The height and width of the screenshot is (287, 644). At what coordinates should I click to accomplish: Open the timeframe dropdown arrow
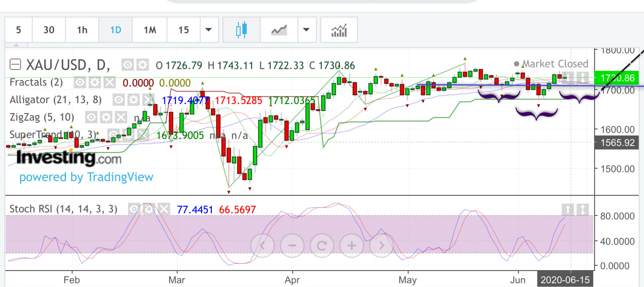(x=209, y=30)
